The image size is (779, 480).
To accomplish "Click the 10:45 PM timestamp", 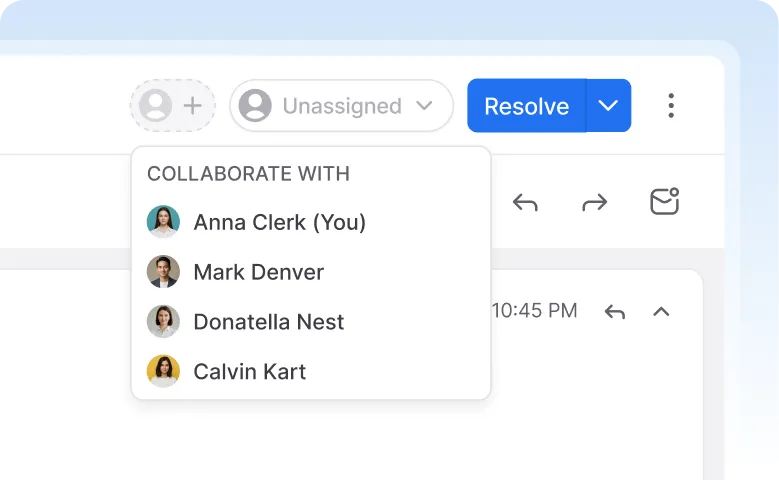I will 535,311.
